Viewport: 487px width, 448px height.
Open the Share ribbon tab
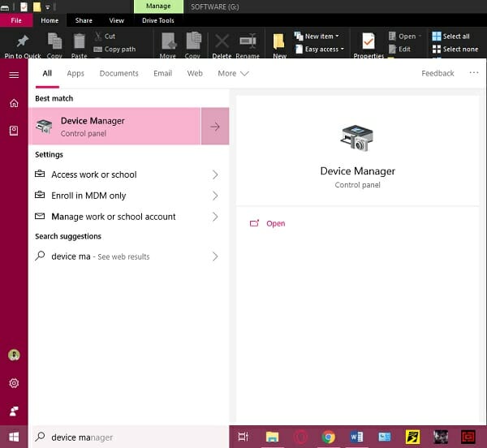coord(84,20)
